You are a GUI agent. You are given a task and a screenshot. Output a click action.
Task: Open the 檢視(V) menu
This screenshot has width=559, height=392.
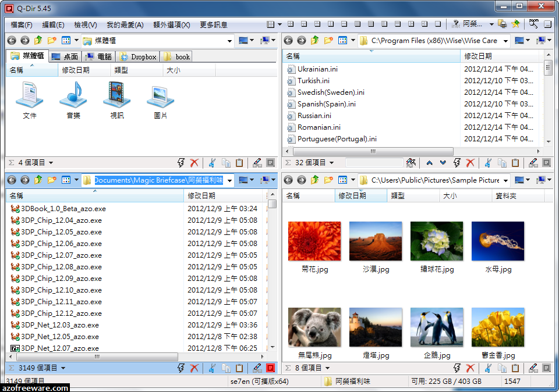point(86,24)
